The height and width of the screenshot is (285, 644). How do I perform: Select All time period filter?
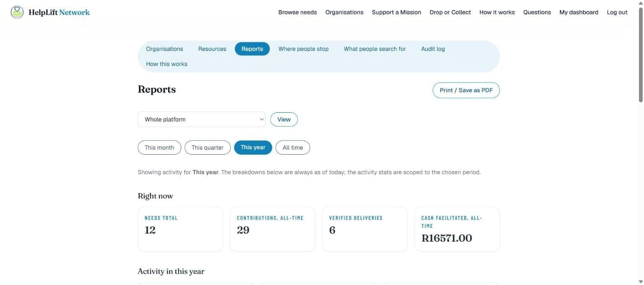coord(293,148)
